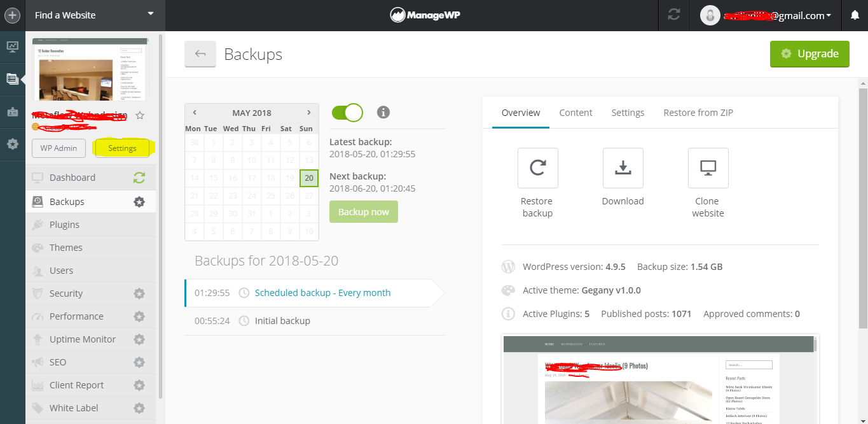This screenshot has width=868, height=424.
Task: Click the highlighted Settings button
Action: click(x=122, y=148)
